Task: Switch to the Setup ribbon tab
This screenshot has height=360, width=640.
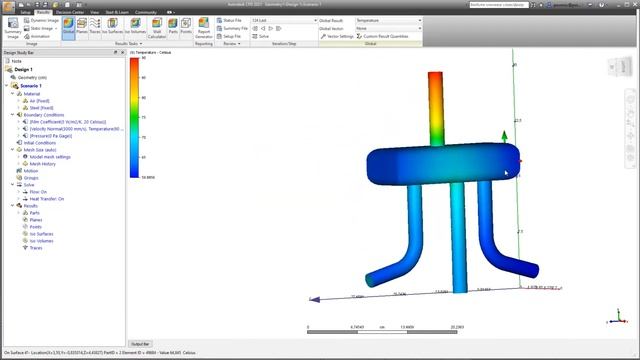Action: [x=25, y=12]
